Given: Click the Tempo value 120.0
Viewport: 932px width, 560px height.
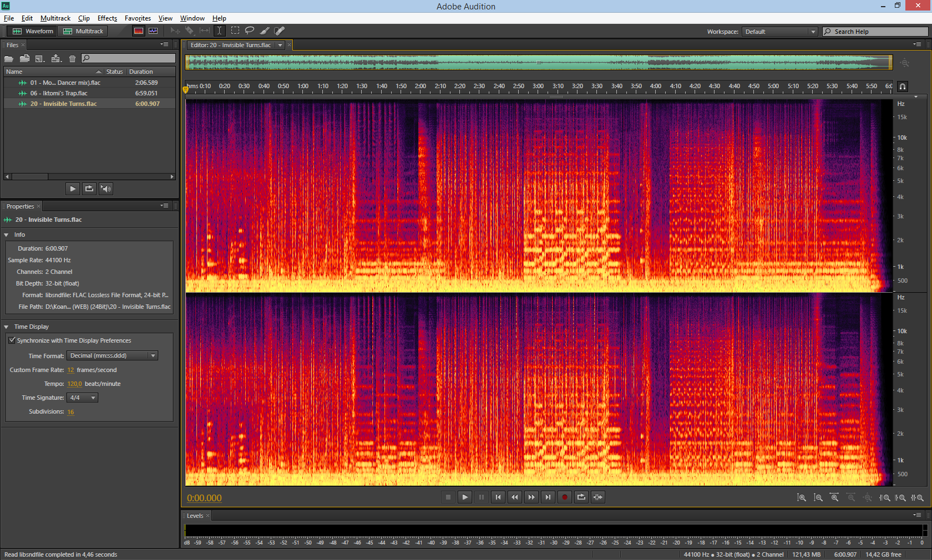Looking at the screenshot, I should pos(74,384).
